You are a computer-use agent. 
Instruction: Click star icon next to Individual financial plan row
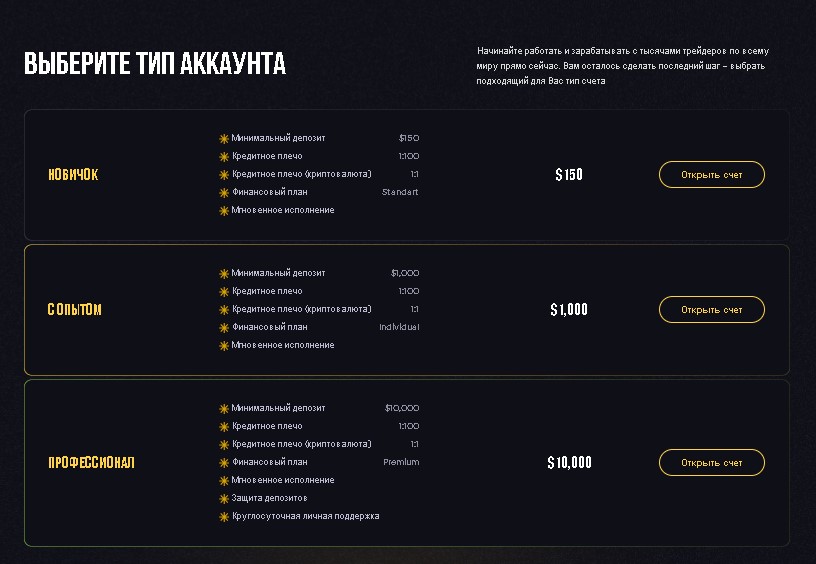224,328
